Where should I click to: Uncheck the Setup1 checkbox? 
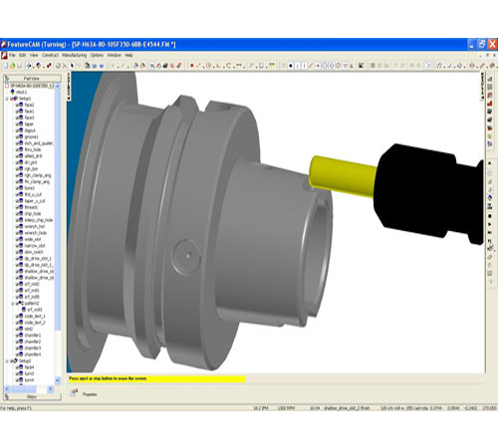coord(12,99)
